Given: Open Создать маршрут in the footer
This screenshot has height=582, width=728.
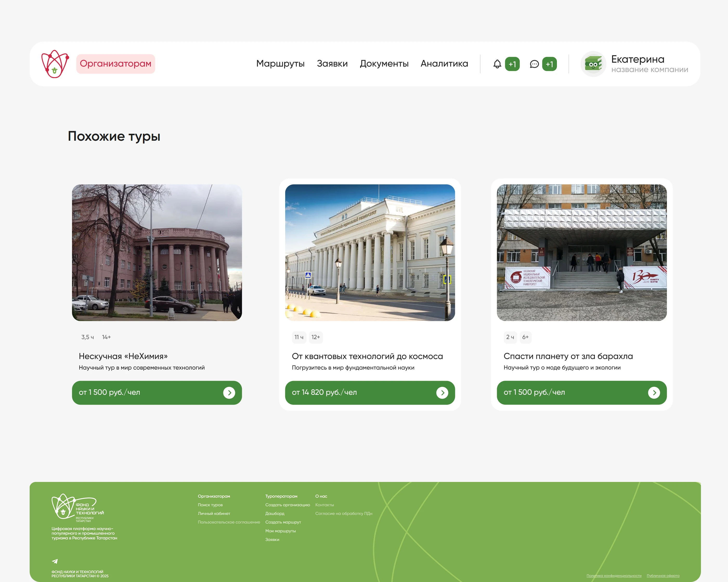Looking at the screenshot, I should pyautogui.click(x=283, y=522).
